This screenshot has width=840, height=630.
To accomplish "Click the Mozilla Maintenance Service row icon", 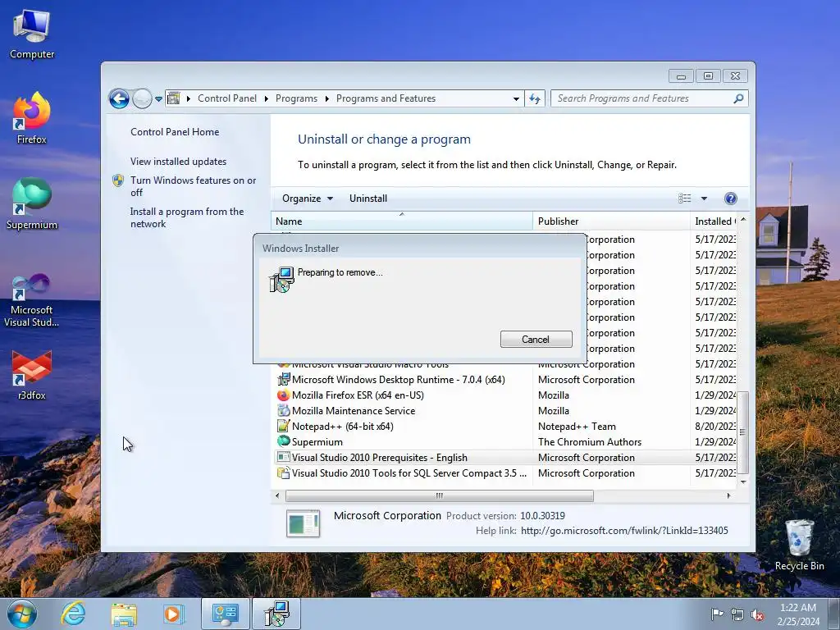I will tap(283, 411).
